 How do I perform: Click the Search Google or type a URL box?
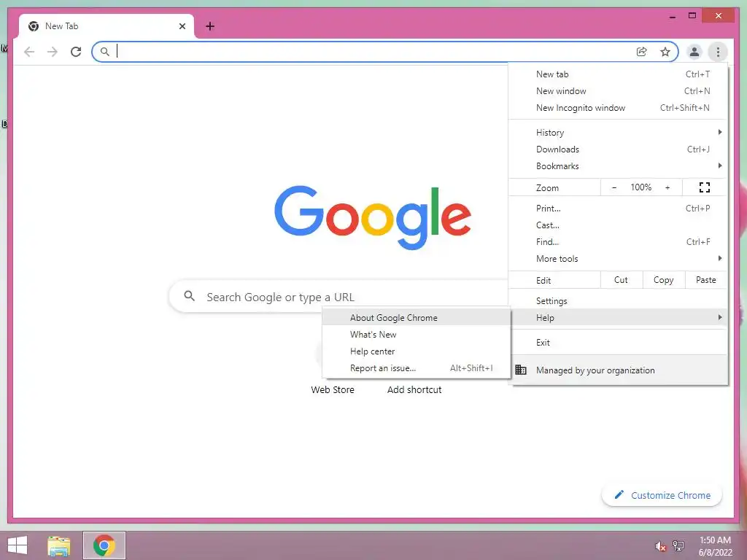[338, 297]
